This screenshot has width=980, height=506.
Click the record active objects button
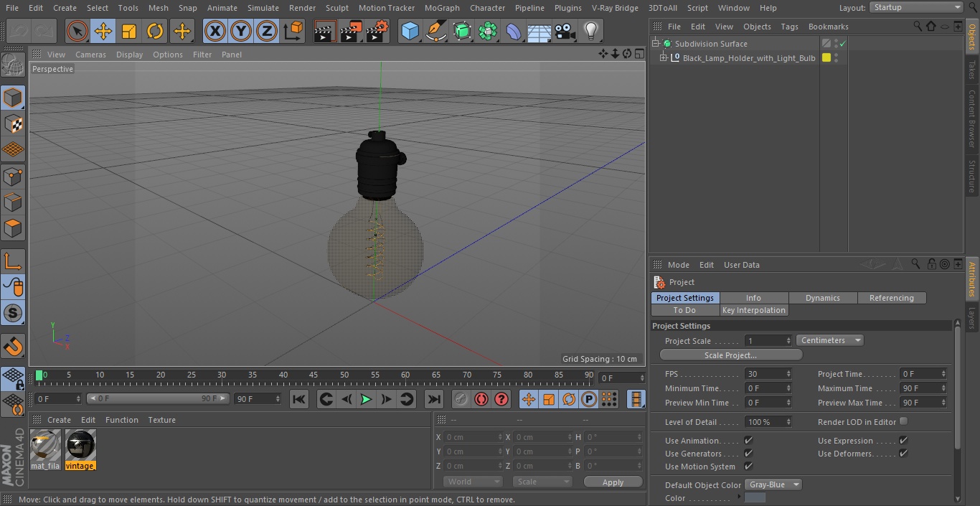(x=461, y=399)
